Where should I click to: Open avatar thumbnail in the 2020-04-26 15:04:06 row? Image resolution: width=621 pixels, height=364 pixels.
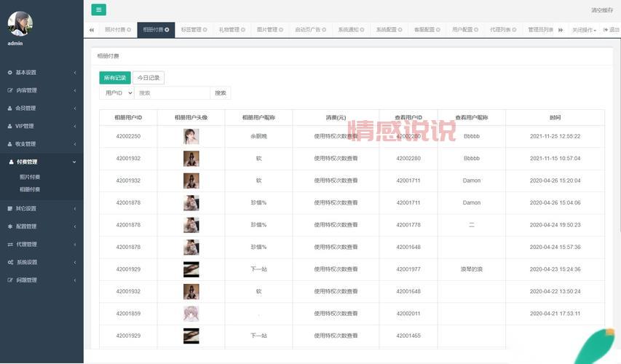(x=191, y=203)
